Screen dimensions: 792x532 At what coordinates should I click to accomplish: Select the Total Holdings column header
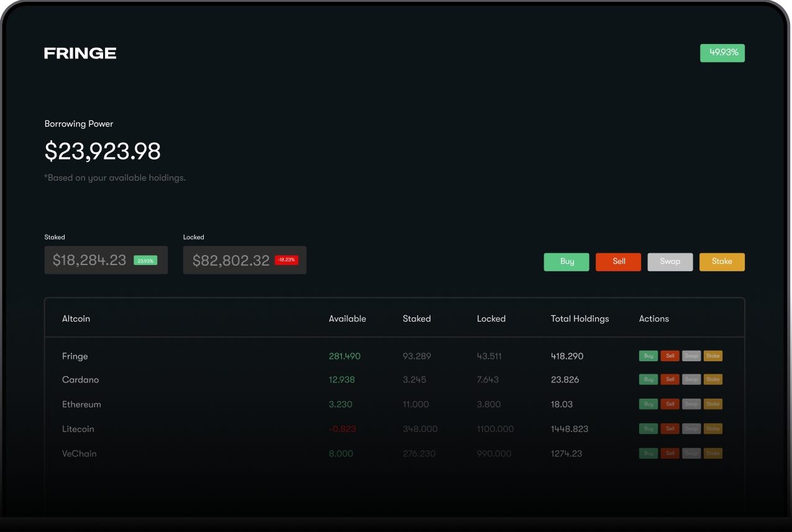pos(580,318)
